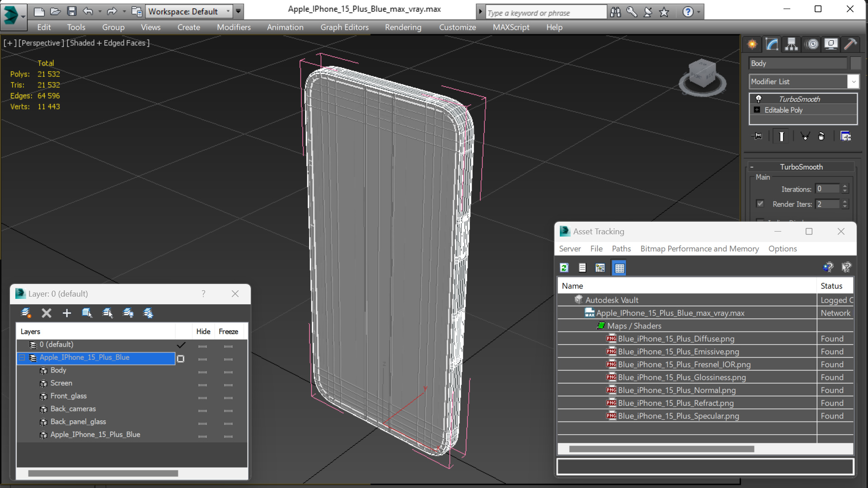
Task: Toggle hide for Body object
Action: point(202,372)
